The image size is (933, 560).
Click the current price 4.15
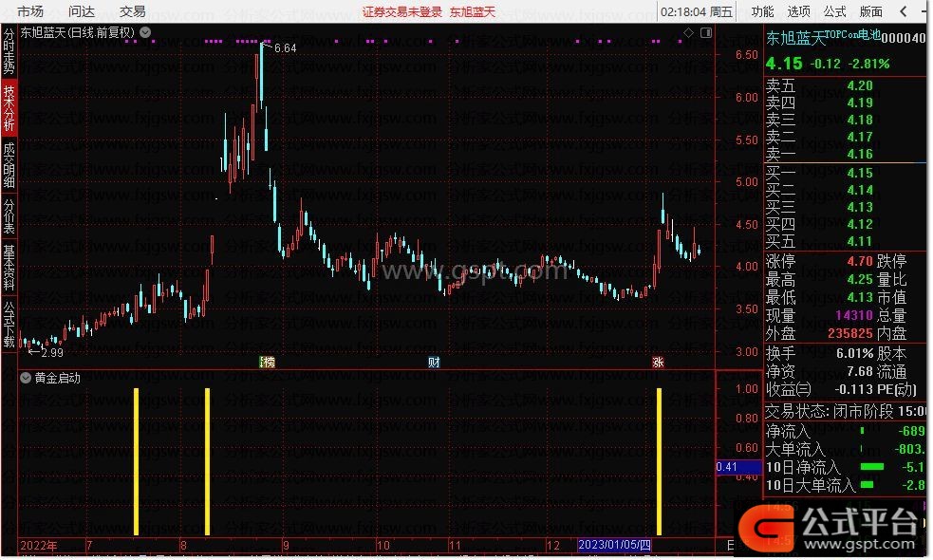pyautogui.click(x=784, y=63)
